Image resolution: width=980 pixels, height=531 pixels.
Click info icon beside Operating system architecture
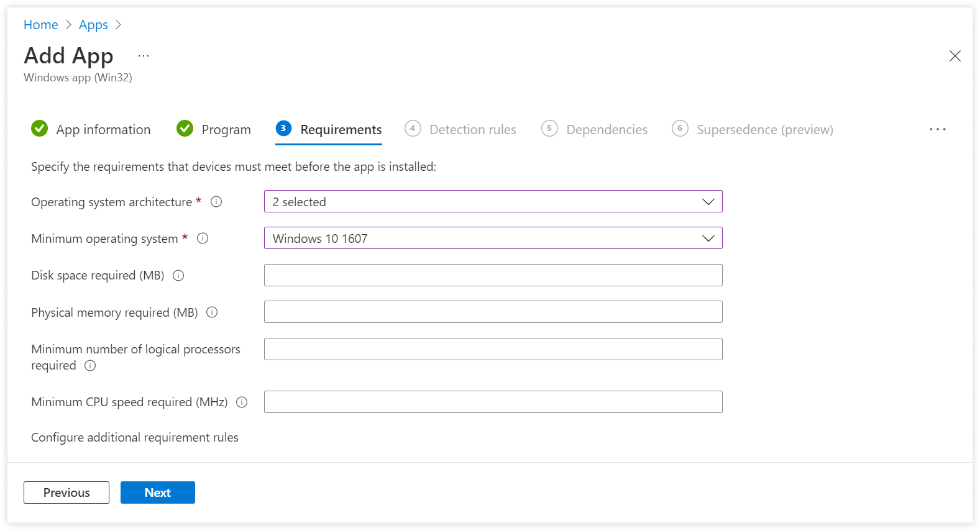click(216, 202)
